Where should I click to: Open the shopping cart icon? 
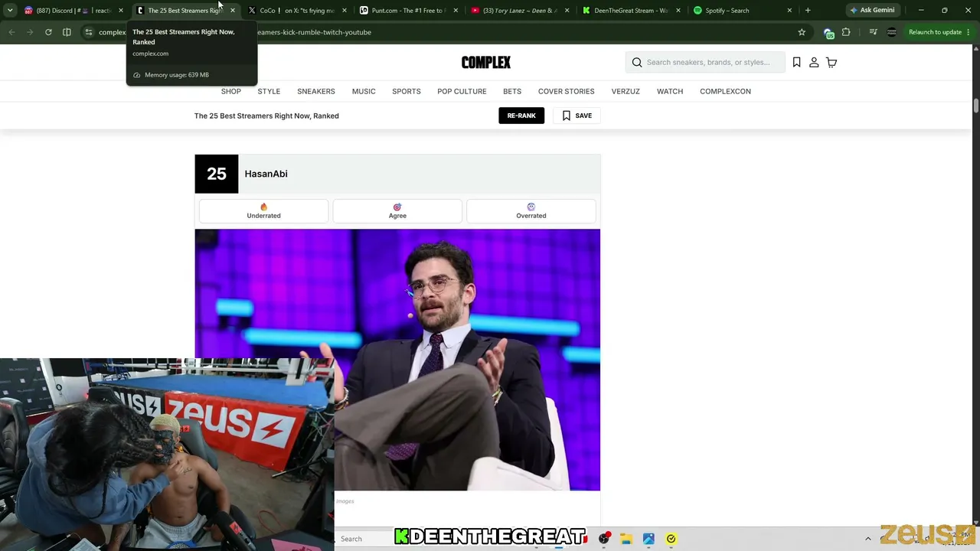coord(831,62)
